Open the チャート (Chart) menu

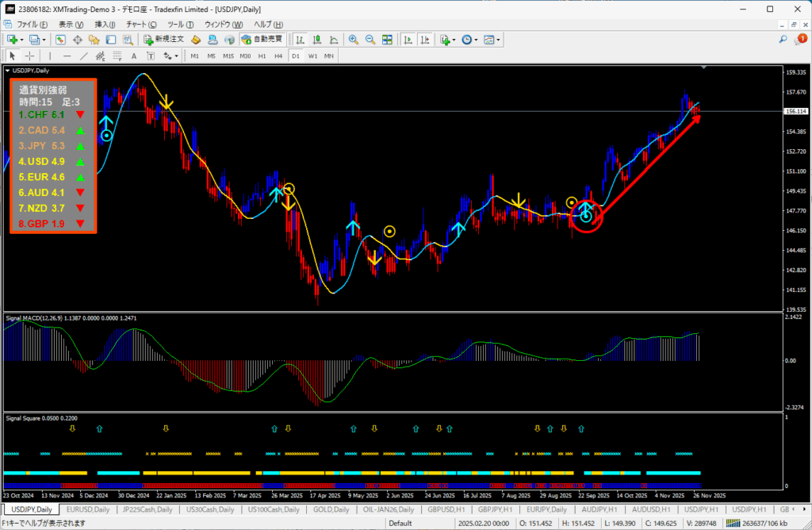(x=141, y=25)
